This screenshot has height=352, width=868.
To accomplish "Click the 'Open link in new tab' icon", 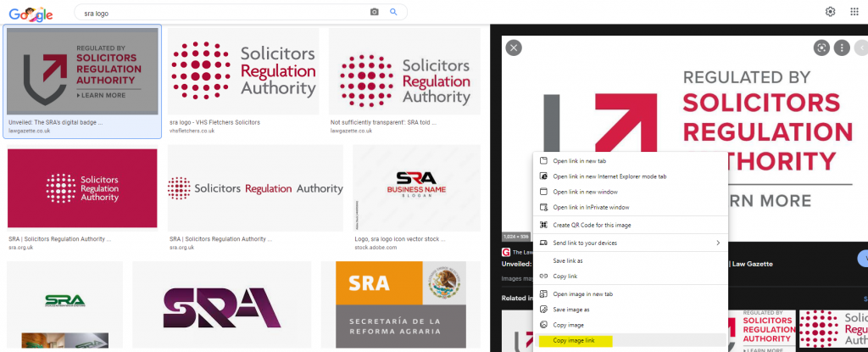I will coord(543,161).
